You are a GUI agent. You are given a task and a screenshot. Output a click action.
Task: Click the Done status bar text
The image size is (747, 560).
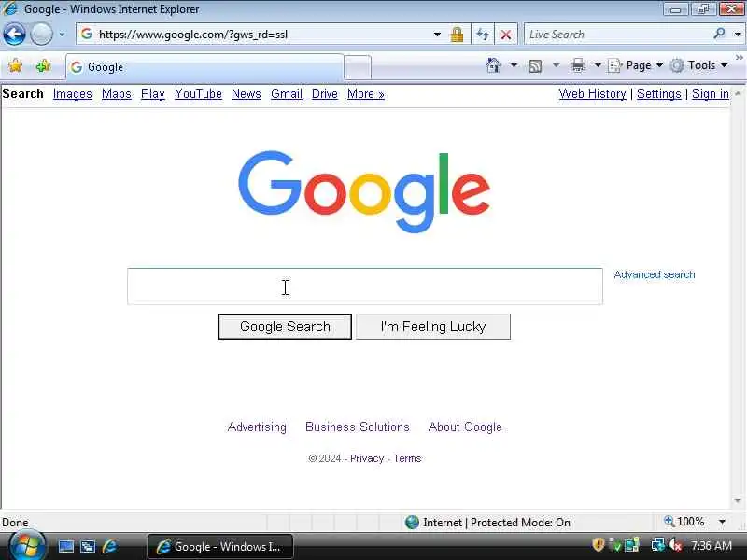pos(15,523)
